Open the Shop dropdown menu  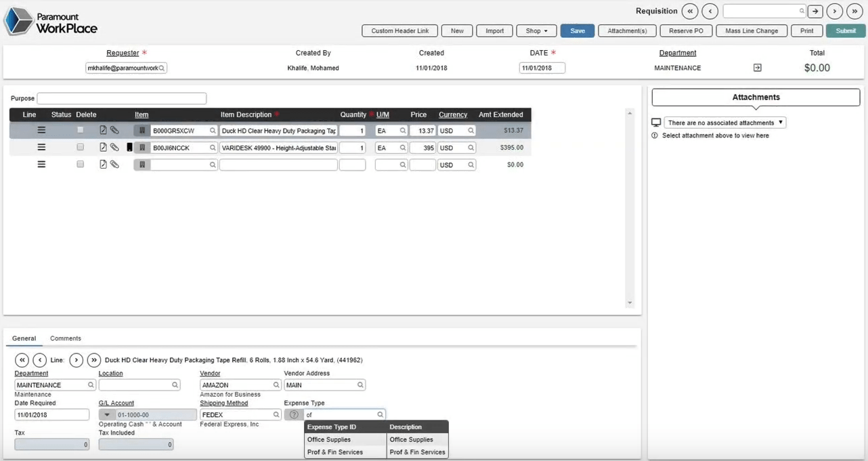pyautogui.click(x=536, y=31)
